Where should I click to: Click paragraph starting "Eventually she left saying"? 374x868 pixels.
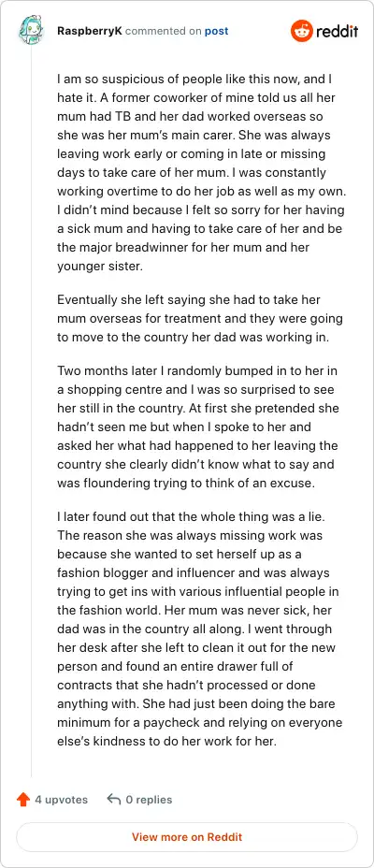(200, 319)
